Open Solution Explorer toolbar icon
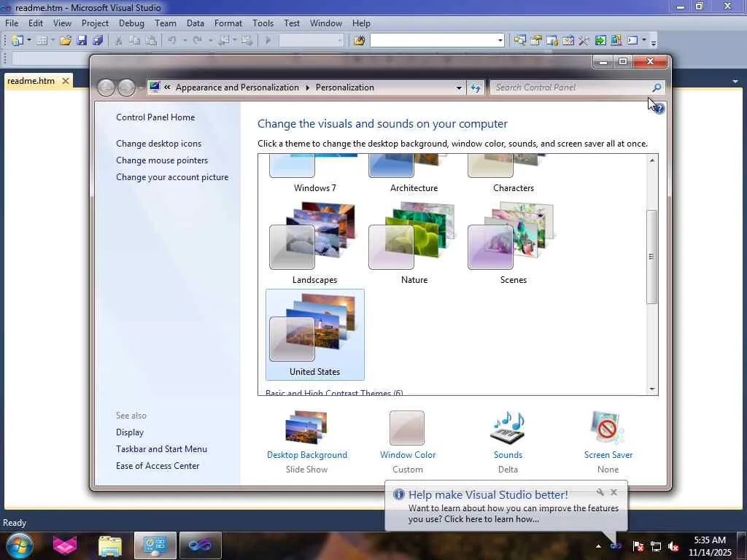The image size is (747, 560). (519, 41)
